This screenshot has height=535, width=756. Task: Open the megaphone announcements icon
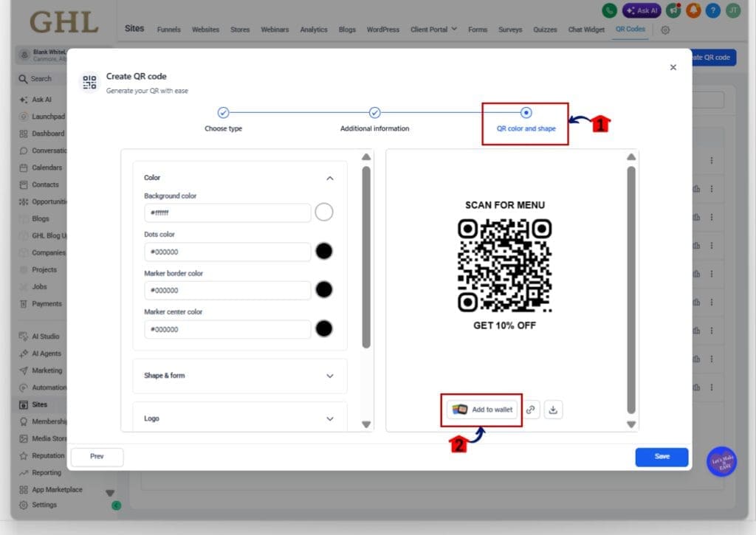click(x=673, y=10)
